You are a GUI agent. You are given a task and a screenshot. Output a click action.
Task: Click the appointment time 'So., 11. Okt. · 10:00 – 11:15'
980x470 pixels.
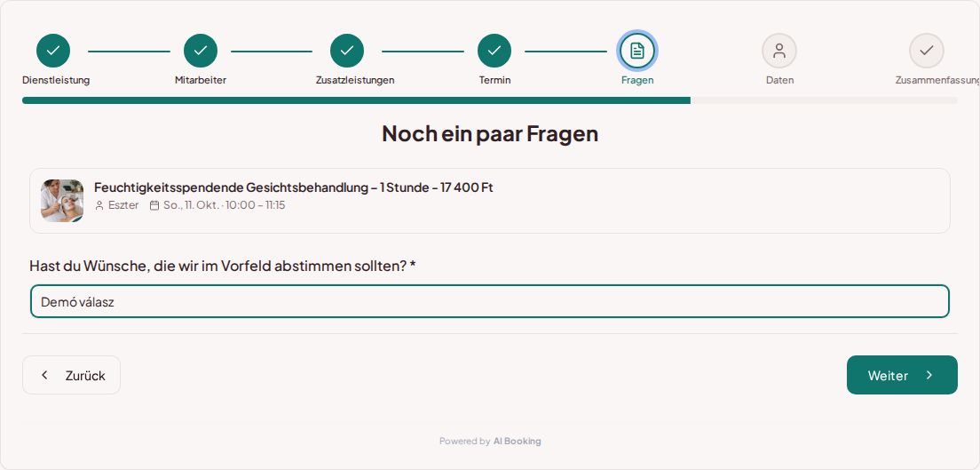coord(225,205)
